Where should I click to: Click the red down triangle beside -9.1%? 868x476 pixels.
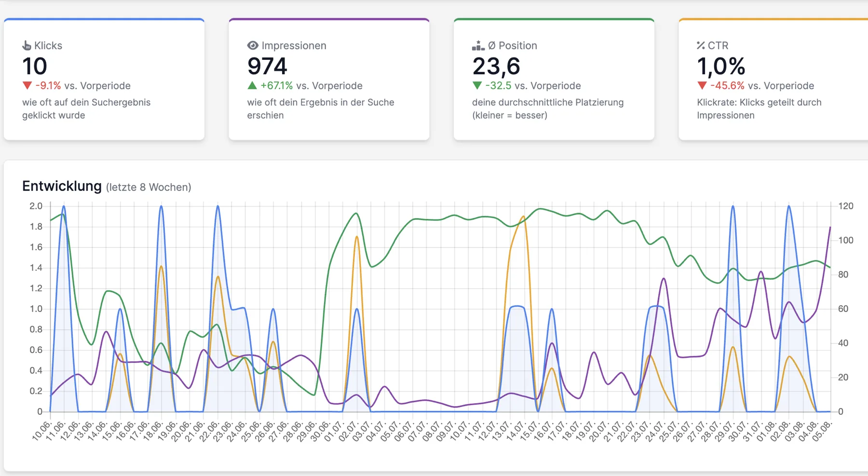[x=27, y=85]
